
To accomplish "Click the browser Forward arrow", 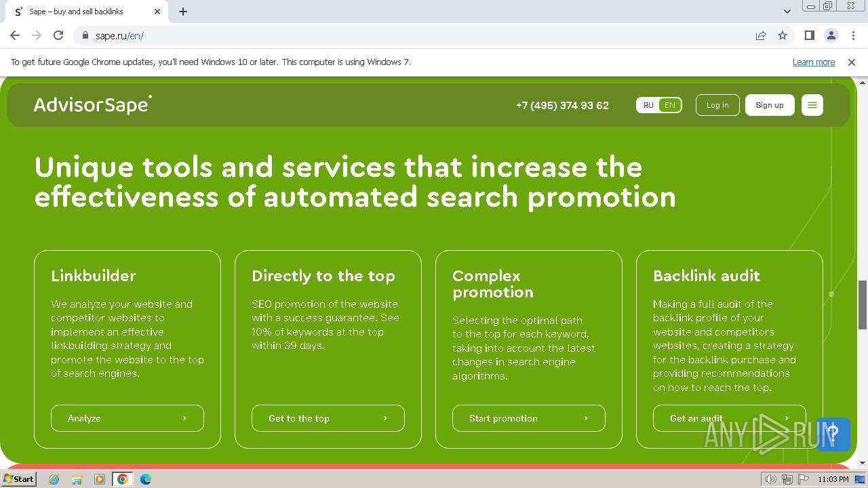I will click(37, 35).
